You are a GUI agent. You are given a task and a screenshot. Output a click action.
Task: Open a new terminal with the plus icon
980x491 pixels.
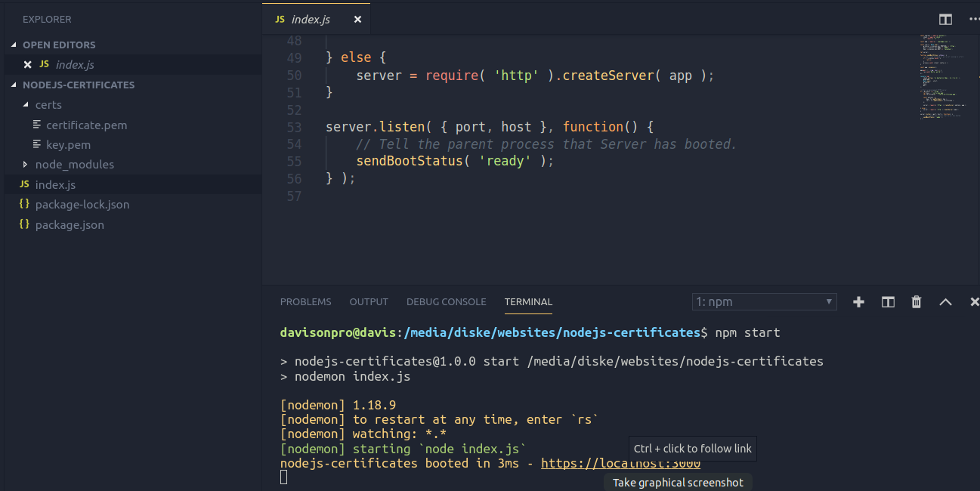tap(858, 301)
